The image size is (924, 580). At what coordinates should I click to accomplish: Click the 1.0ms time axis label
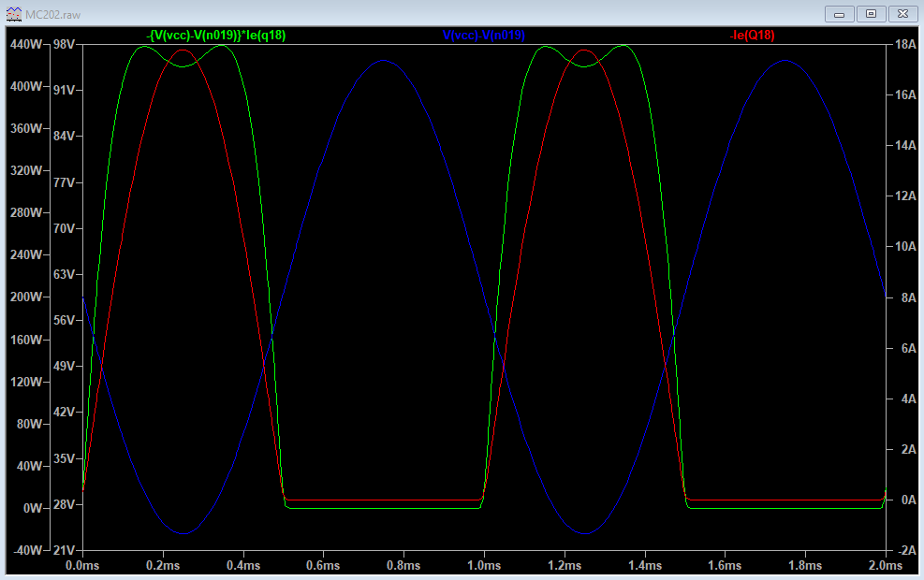[484, 566]
